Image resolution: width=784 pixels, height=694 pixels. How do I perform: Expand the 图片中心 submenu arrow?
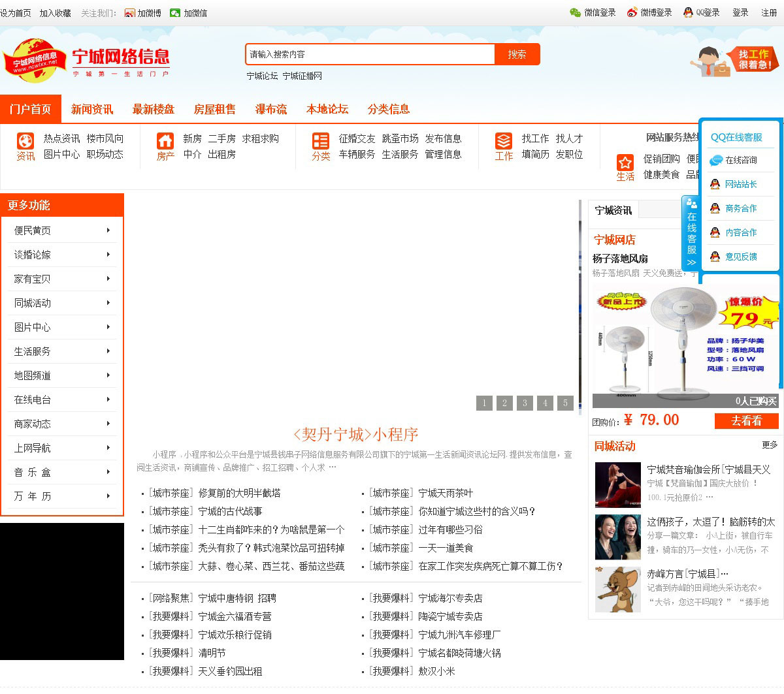point(108,327)
